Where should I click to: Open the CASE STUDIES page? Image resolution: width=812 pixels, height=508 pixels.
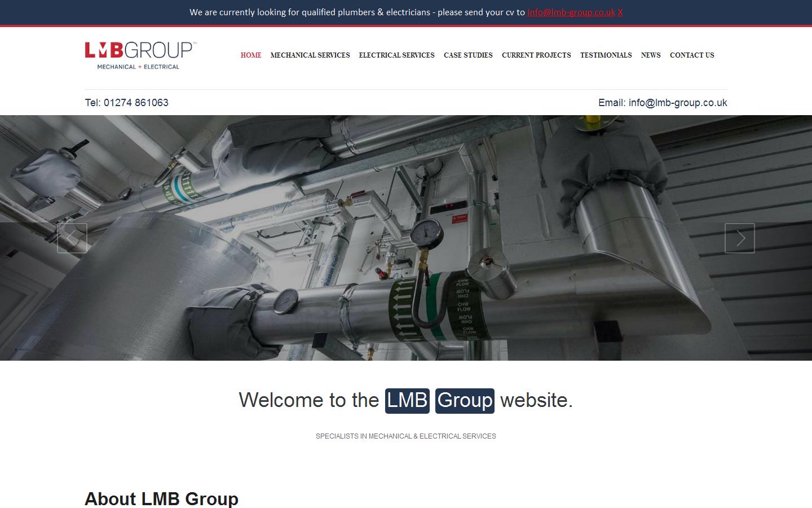tap(468, 55)
